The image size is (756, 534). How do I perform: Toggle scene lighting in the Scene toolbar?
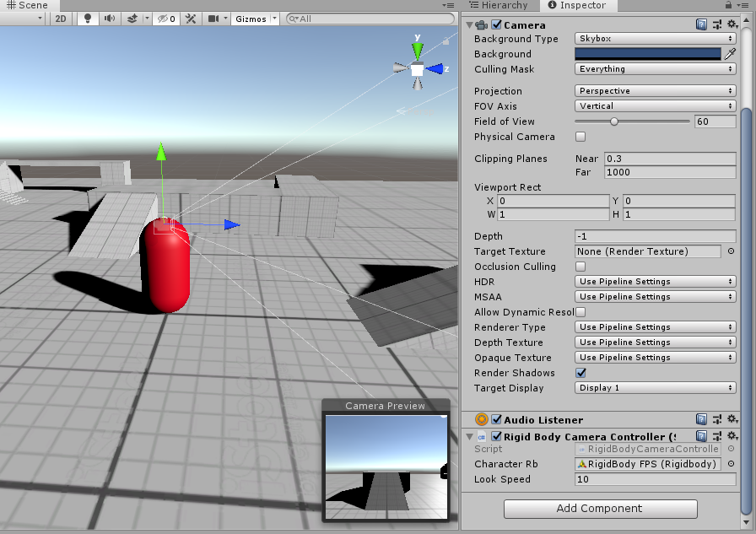click(87, 19)
